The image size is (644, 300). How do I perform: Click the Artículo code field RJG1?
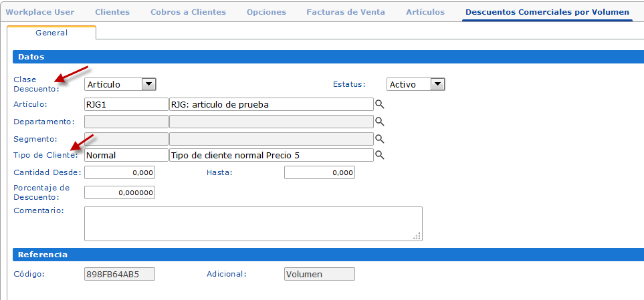tap(126, 104)
